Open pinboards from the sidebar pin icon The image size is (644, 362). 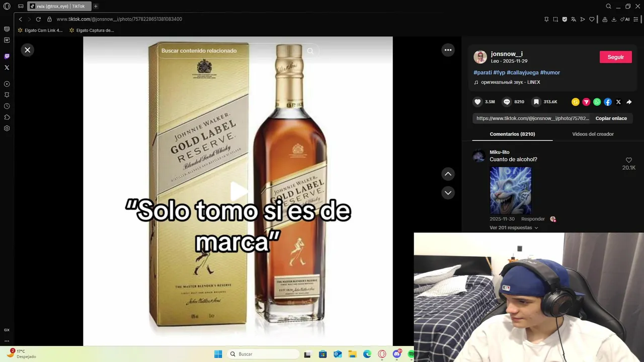[x=7, y=95]
